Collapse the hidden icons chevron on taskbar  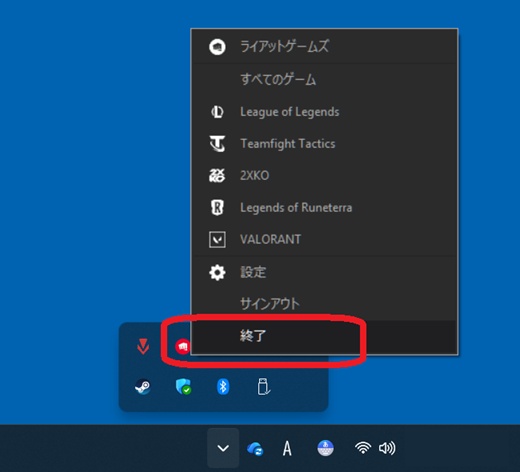click(223, 448)
